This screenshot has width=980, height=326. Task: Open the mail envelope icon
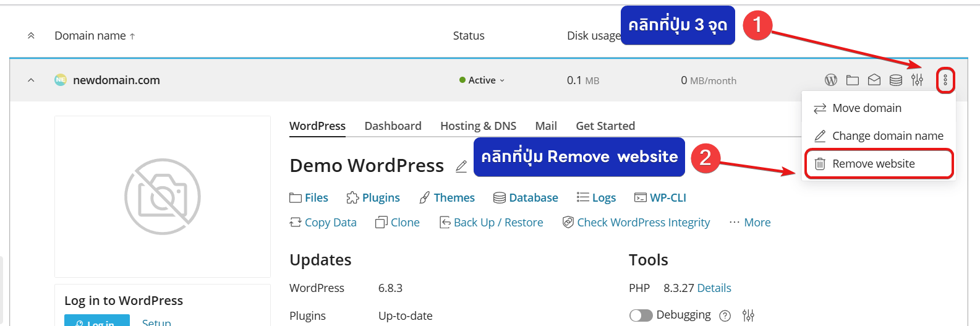(874, 80)
